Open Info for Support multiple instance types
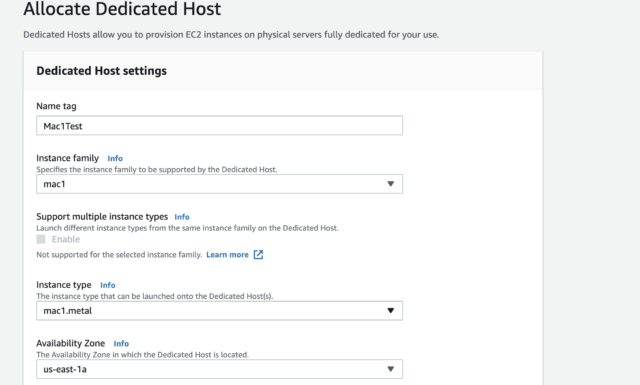Screen dimensions: 640x385 [182, 217]
